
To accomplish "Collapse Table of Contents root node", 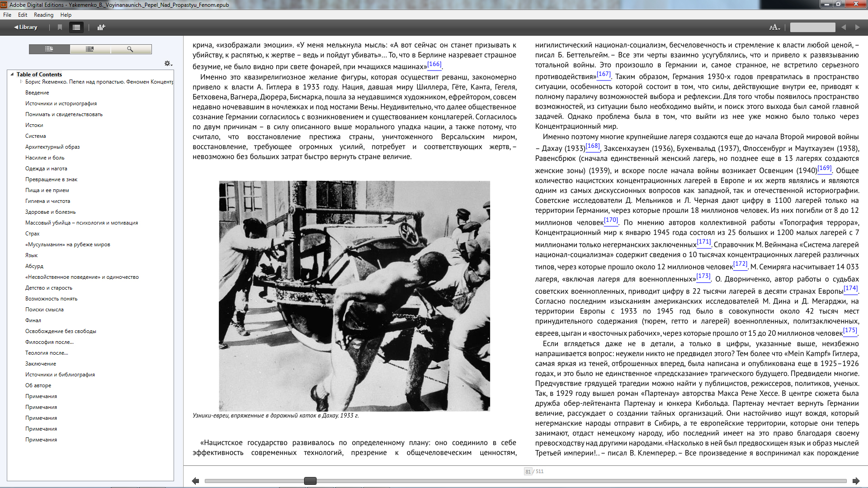I will [12, 74].
